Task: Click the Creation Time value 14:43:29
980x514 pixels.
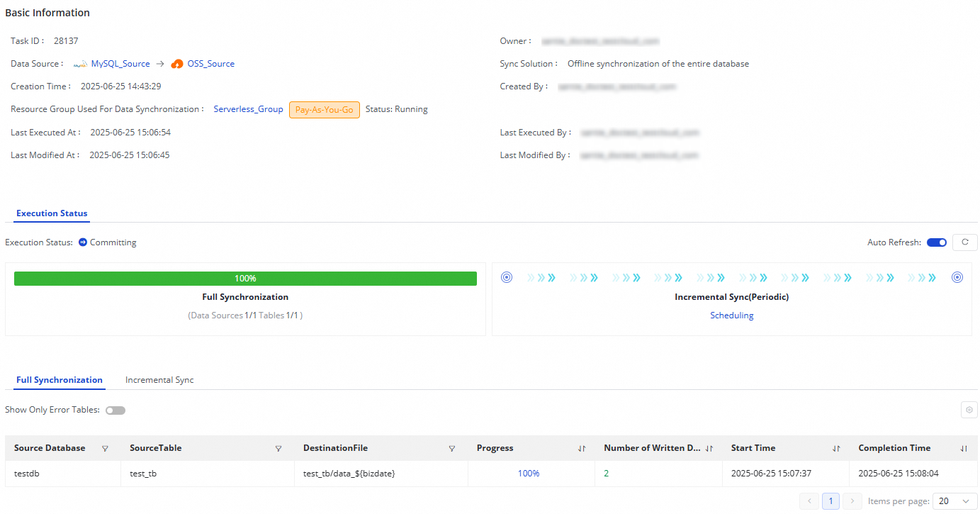Action: click(x=121, y=86)
